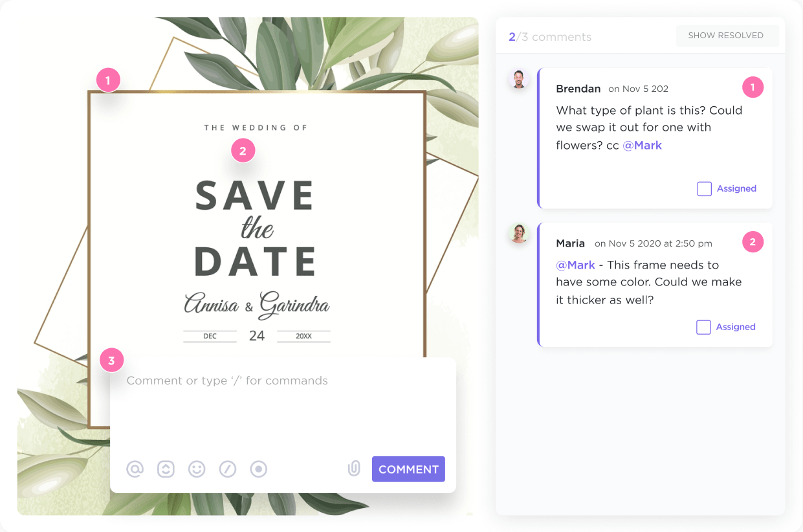Click 'THE WEDDING OF' text on invitation
The height and width of the screenshot is (532, 803).
pos(256,127)
